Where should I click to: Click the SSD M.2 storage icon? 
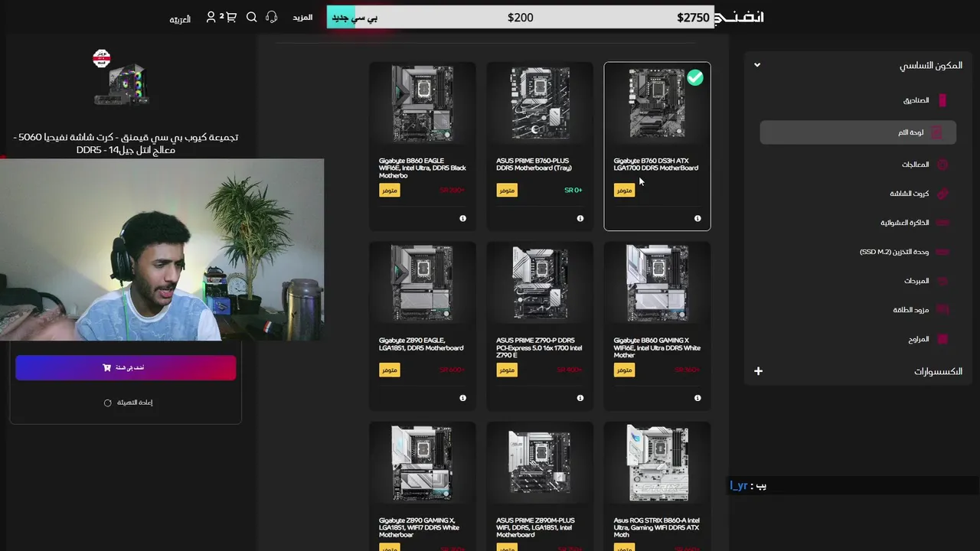[x=942, y=252]
